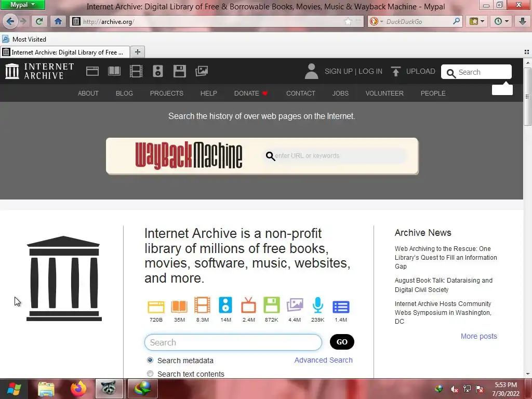Open the 720B web pages collection icon
Viewport: 532px width, 399px height.
coord(156,307)
